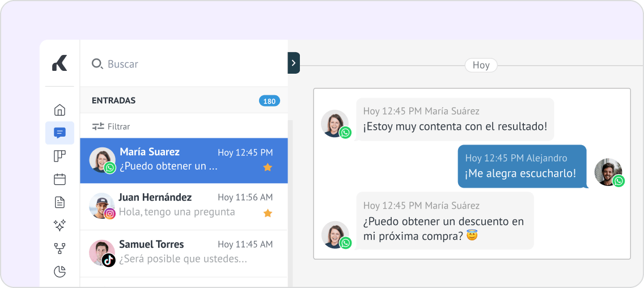Open the AI sparkles sidebar icon
The width and height of the screenshot is (644, 288).
pos(60,225)
